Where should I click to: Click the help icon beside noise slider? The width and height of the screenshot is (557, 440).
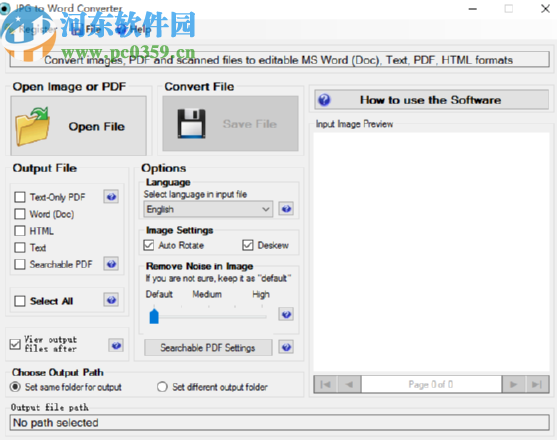[286, 314]
